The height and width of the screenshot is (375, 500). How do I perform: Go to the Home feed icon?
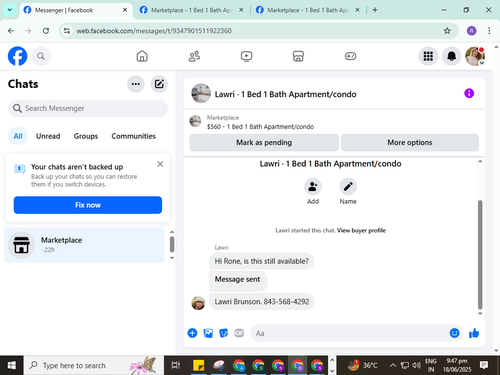[x=142, y=56]
